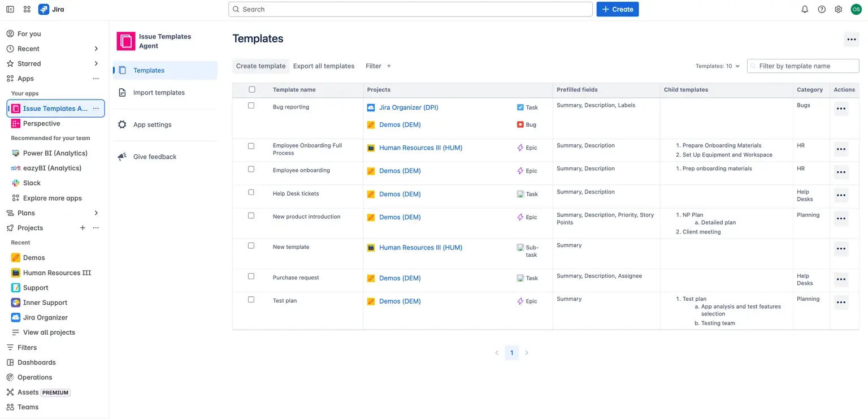Open the app switcher grid icon

[x=27, y=9]
